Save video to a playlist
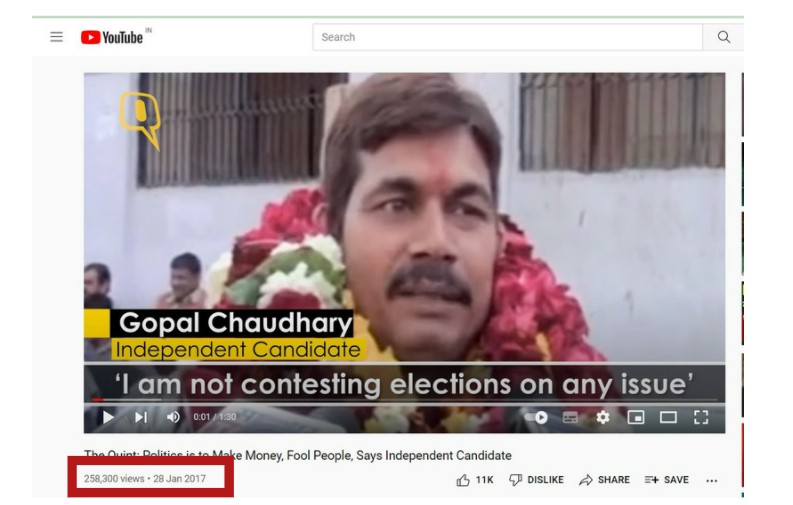Screen dimensions: 793x505 point(667,480)
